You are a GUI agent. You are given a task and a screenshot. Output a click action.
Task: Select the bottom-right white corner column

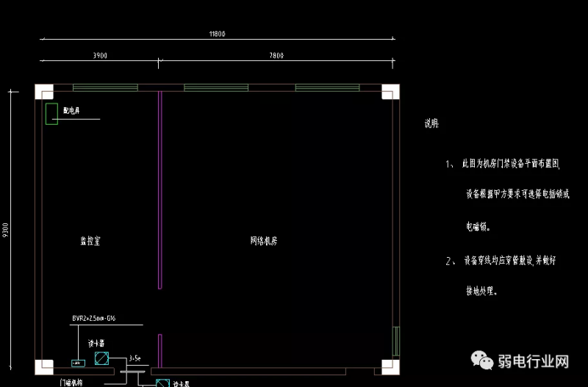(390, 366)
